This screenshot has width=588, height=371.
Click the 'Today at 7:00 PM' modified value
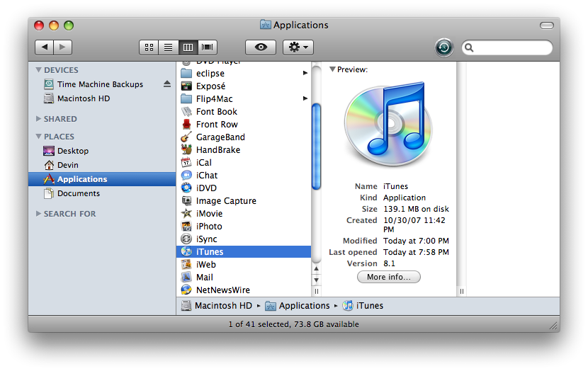point(416,241)
